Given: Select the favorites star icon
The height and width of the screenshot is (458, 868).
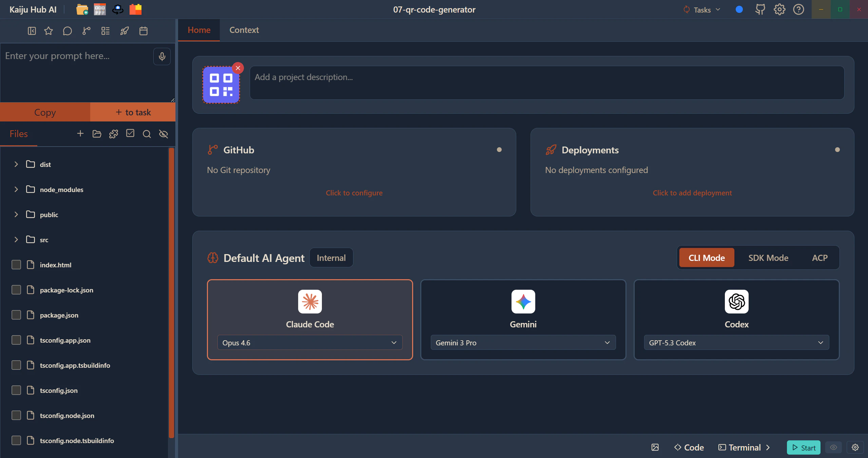Looking at the screenshot, I should coord(49,31).
